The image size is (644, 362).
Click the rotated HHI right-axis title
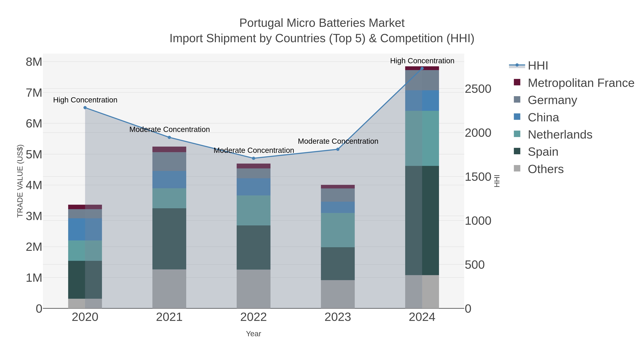click(497, 181)
